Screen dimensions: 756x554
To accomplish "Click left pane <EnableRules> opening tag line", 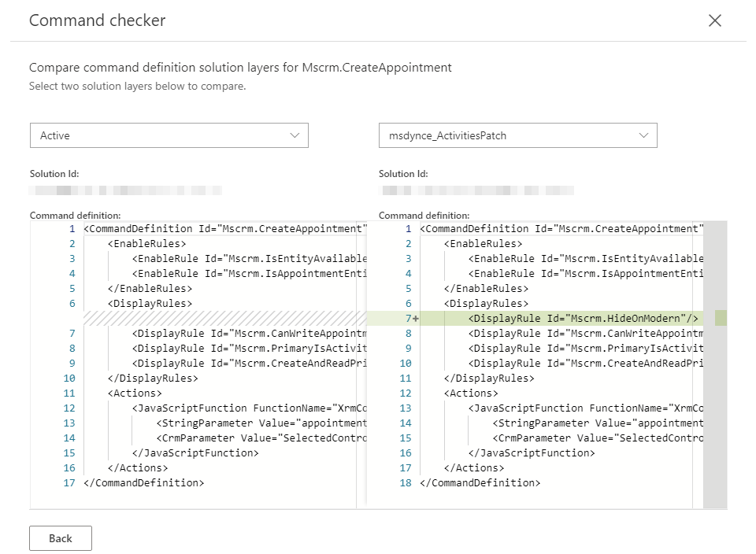I will [147, 244].
